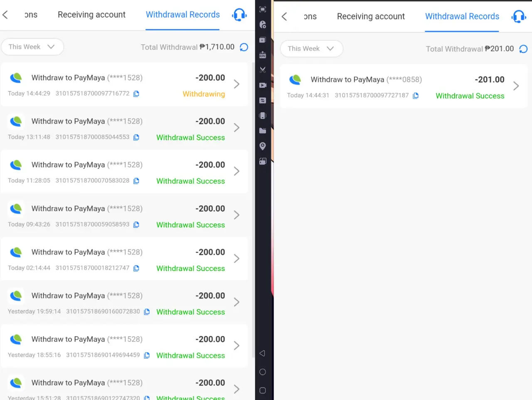The height and width of the screenshot is (400, 532).
Task: Click the Yesterday 18:55:16 timestamp
Action: [34, 356]
